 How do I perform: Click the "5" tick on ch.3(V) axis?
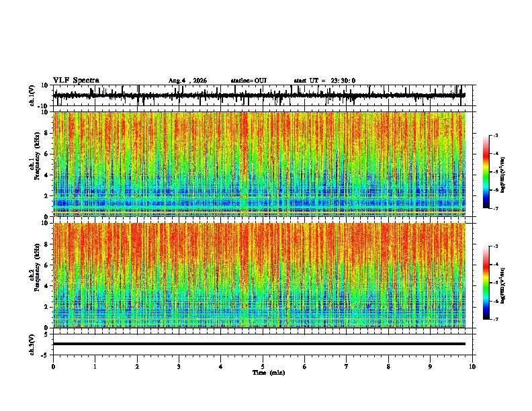coord(46,334)
